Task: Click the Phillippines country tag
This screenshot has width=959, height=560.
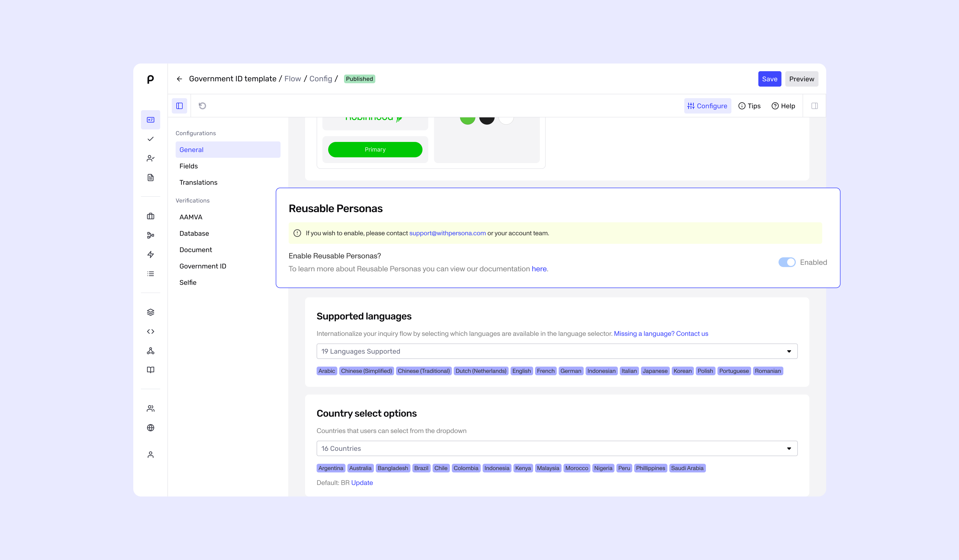Action: coord(650,468)
